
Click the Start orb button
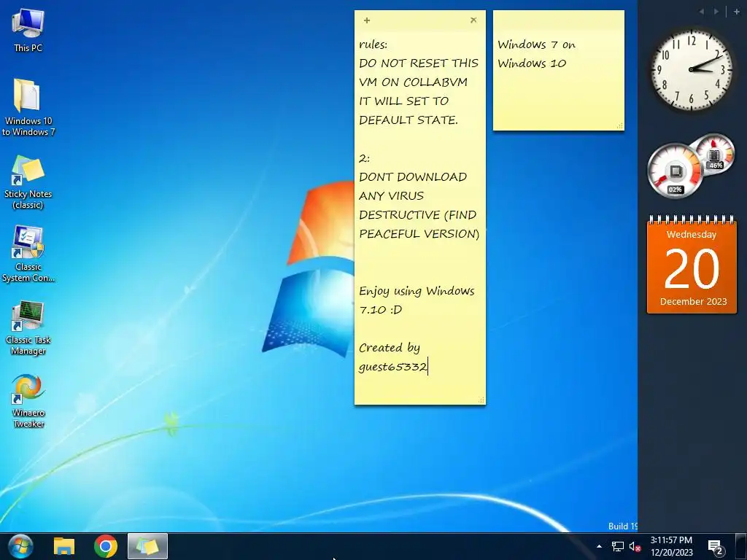coord(20,546)
